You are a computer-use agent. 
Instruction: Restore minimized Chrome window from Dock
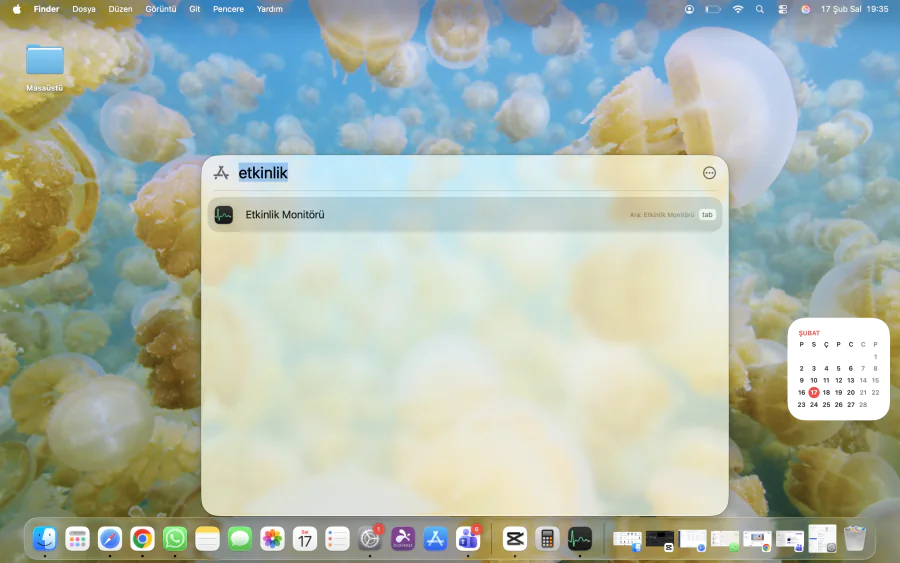(757, 541)
